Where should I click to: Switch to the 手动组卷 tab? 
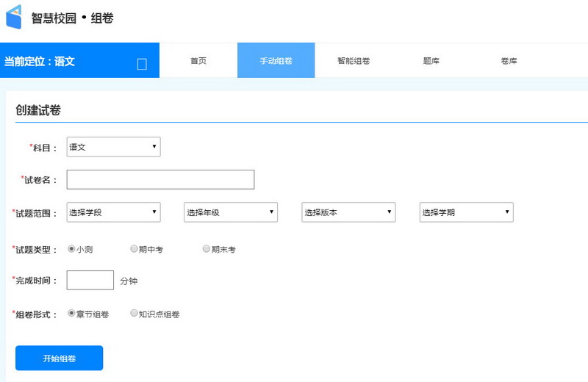click(x=276, y=61)
